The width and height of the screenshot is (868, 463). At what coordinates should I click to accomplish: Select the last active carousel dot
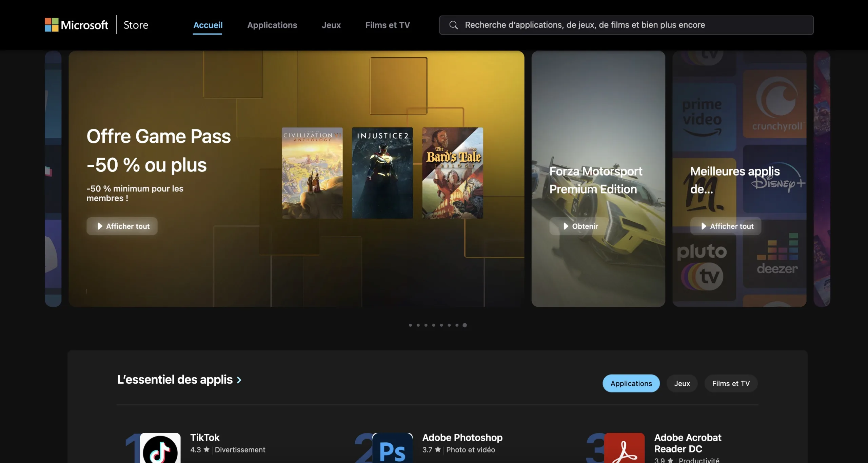point(465,325)
